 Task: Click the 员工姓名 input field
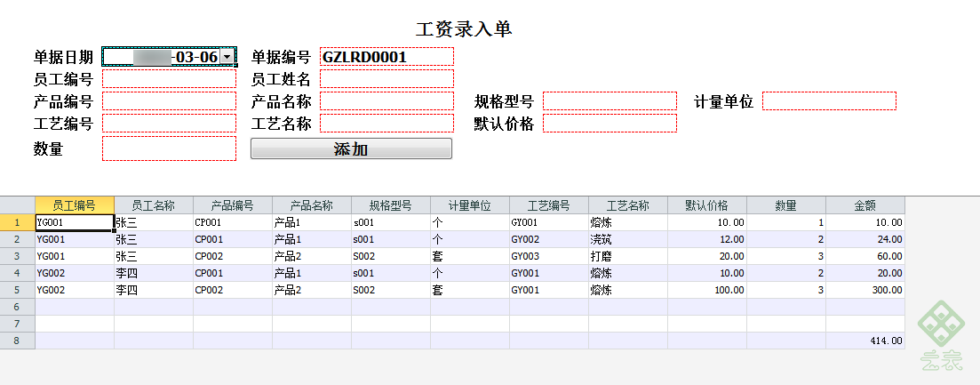pos(386,79)
